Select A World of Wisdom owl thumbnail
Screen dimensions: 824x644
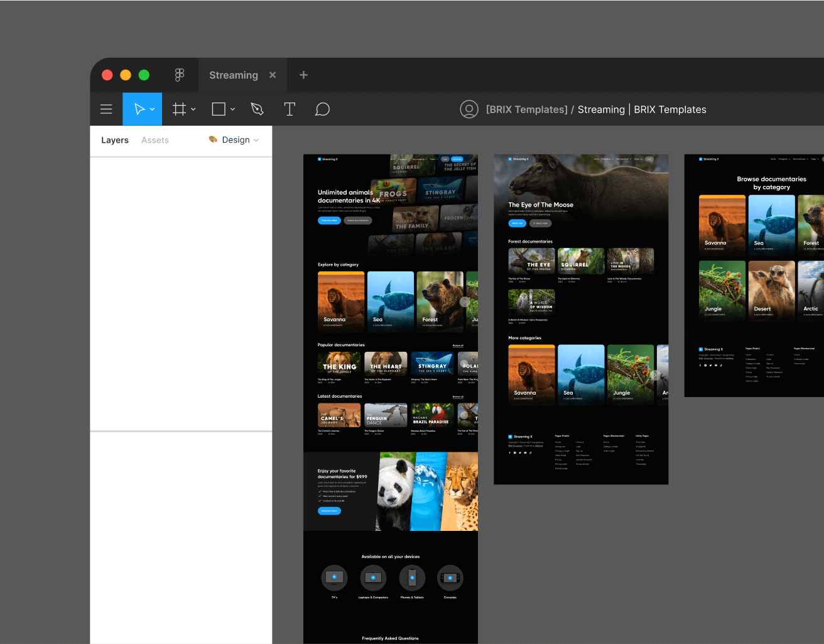[x=531, y=302]
